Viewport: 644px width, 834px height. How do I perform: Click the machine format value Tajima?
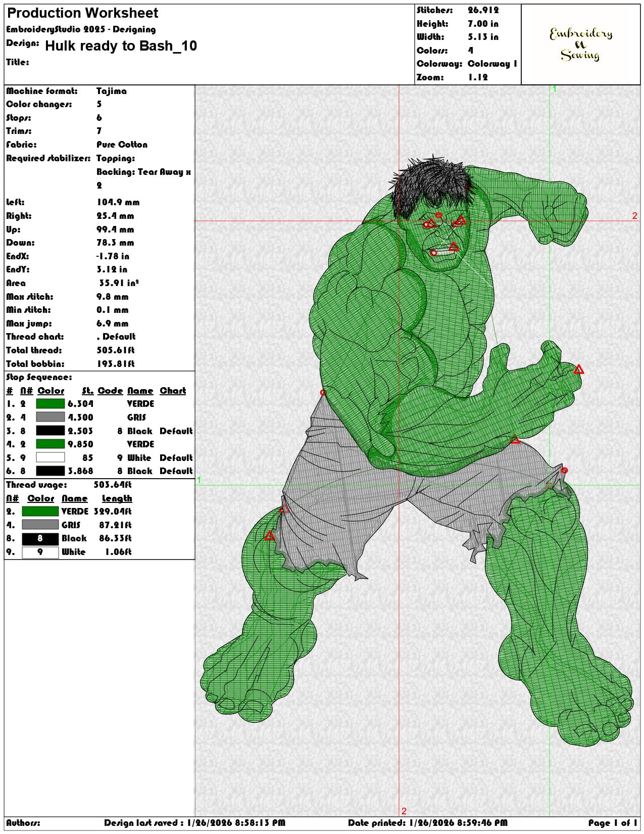[112, 91]
